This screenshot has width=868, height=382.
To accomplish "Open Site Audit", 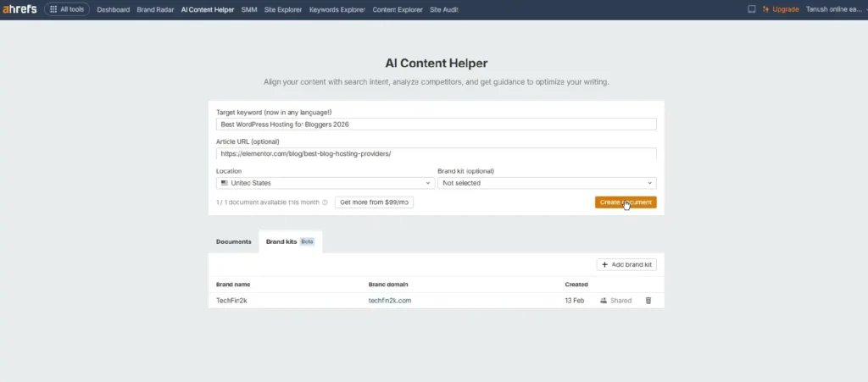I will click(x=444, y=9).
